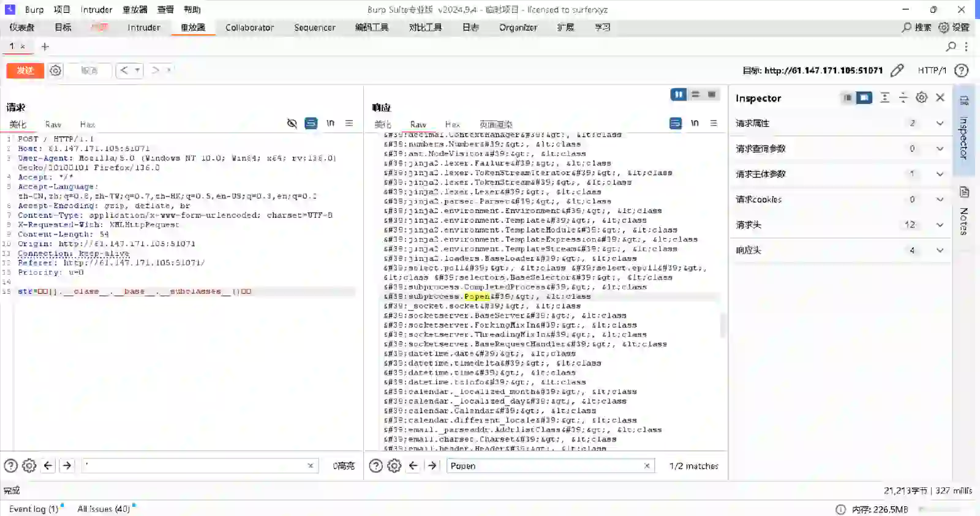Go to next match in response search
This screenshot has height=516, width=980.
tap(432, 466)
